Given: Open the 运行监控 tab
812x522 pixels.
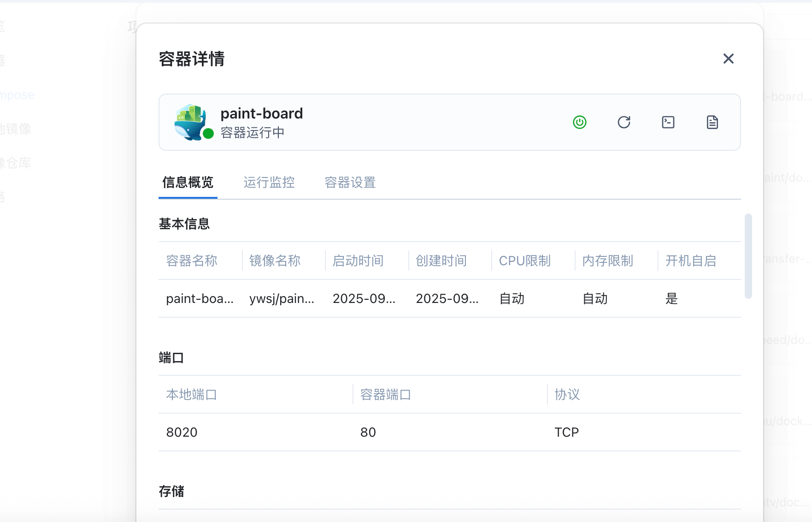Looking at the screenshot, I should [269, 183].
